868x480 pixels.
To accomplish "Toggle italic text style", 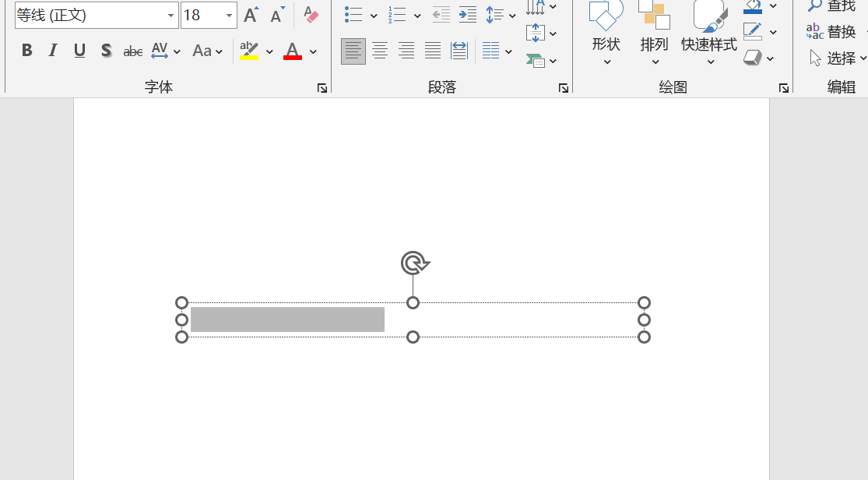I will point(53,51).
